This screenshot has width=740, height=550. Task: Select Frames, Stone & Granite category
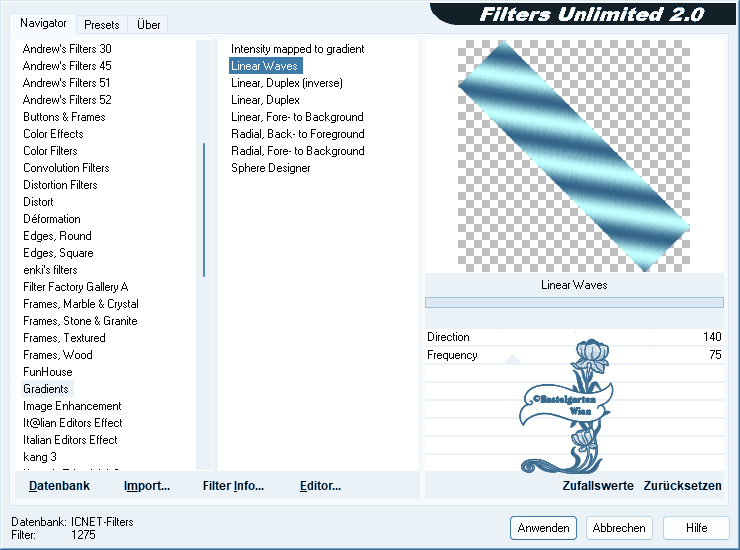(80, 321)
